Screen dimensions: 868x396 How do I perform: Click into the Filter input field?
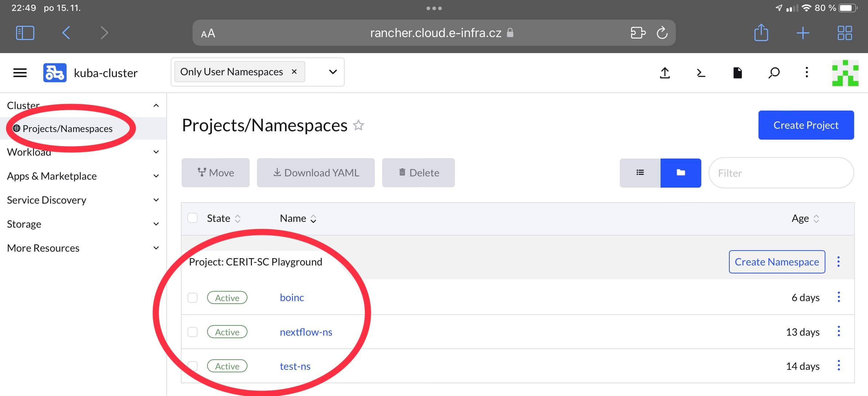[781, 173]
